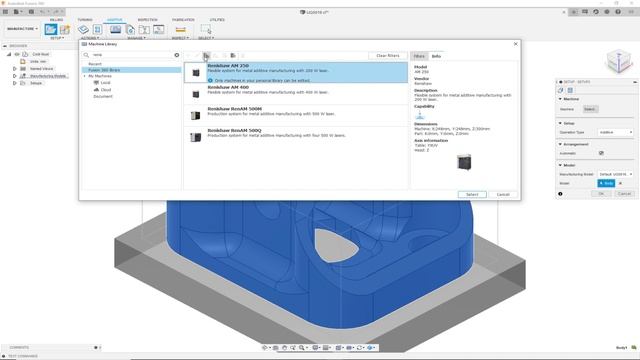Click the first Actions icon in ribbon
The height and width of the screenshot is (360, 640).
[83, 29]
